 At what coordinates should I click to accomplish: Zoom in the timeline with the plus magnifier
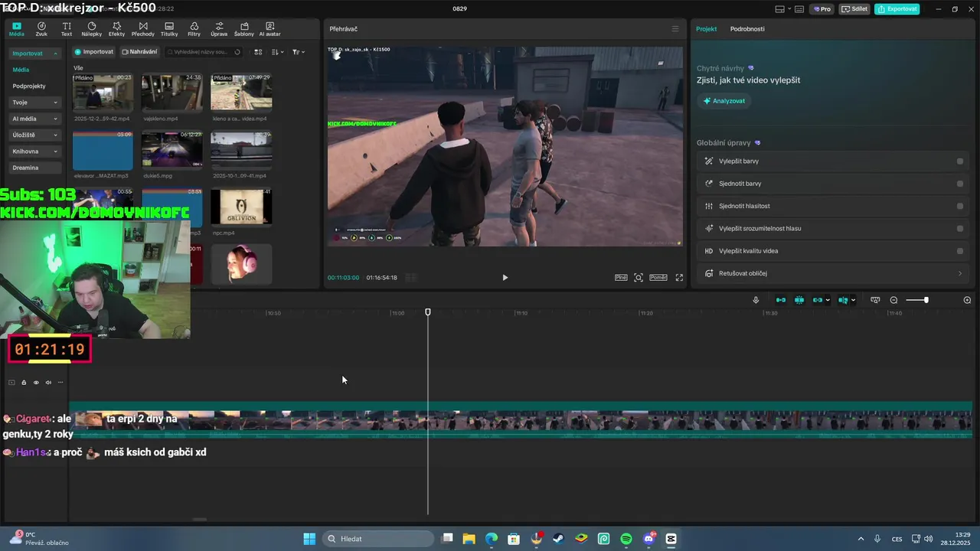[967, 300]
